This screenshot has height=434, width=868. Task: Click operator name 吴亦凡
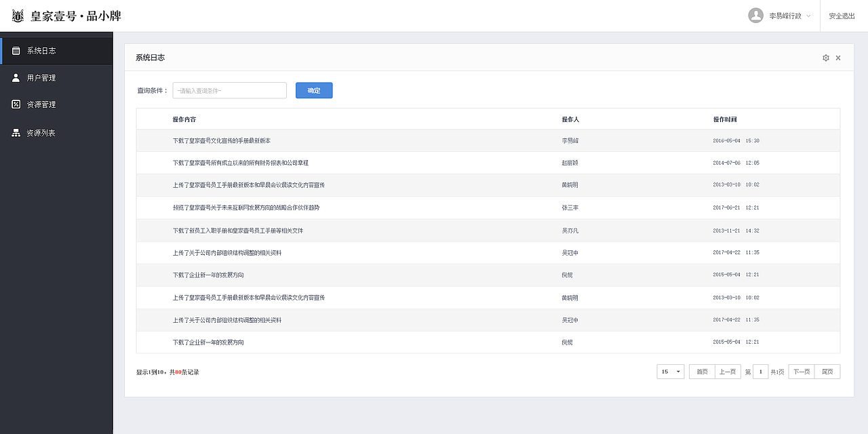(570, 231)
